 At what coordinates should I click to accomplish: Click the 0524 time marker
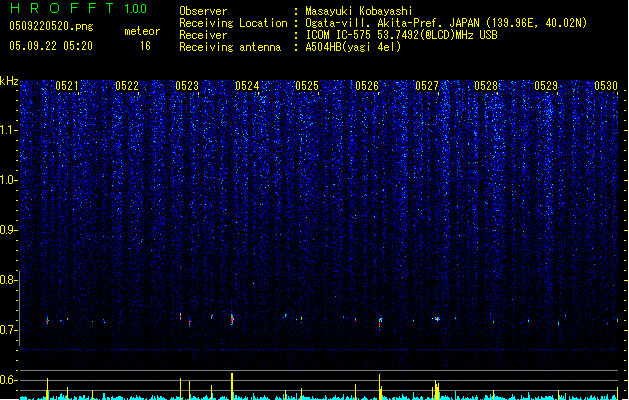tap(247, 86)
